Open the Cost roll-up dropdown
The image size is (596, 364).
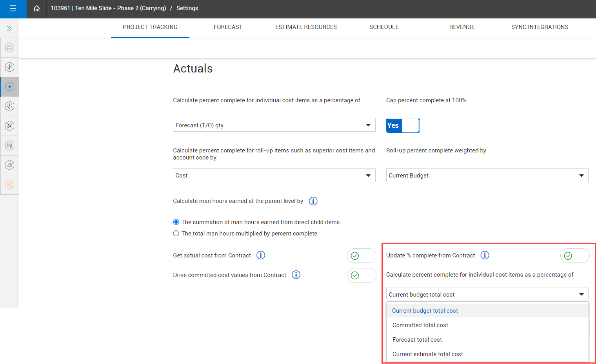(274, 175)
